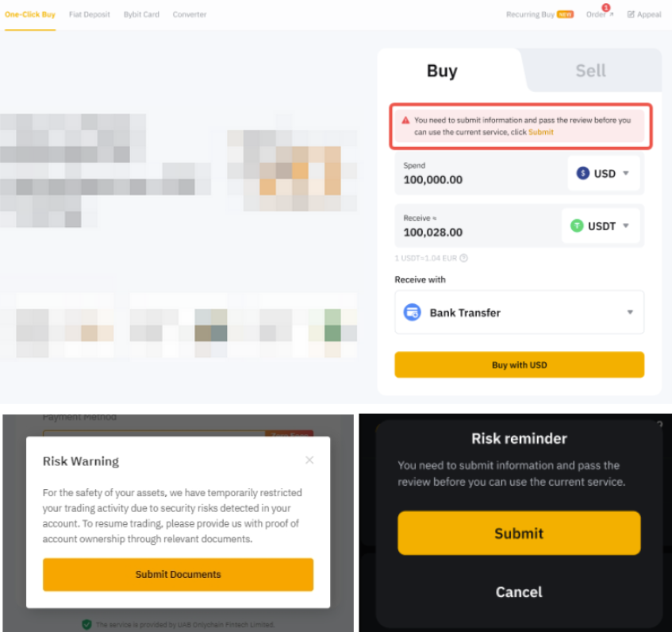The image size is (672, 632).
Task: Click the USD dollar coin icon
Action: click(x=582, y=173)
